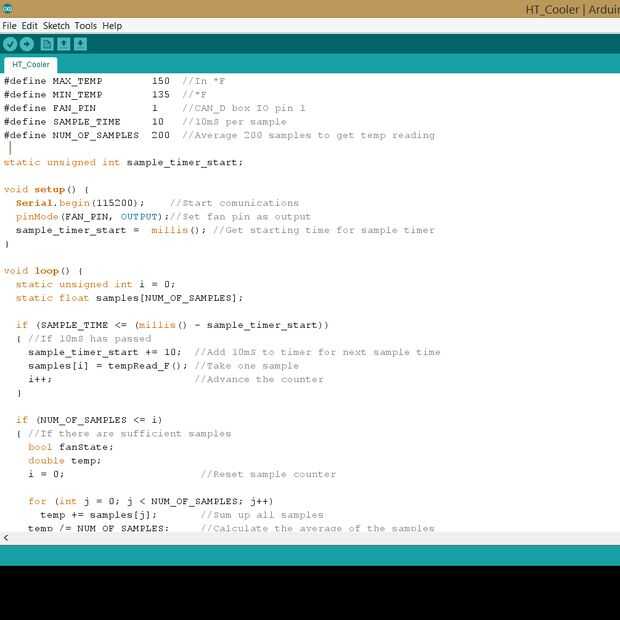Click the 'i++;' line
Image resolution: width=620 pixels, height=620 pixels.
click(40, 380)
